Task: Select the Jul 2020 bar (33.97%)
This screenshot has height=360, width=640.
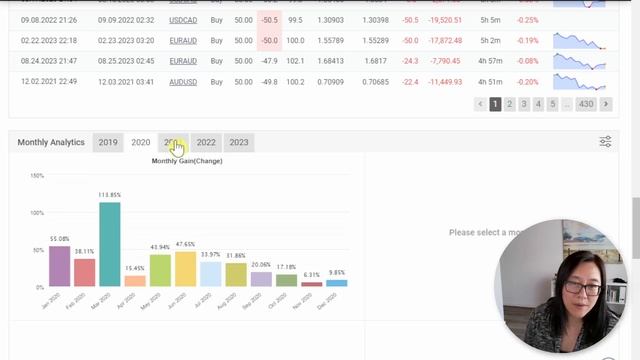Action: pos(211,274)
